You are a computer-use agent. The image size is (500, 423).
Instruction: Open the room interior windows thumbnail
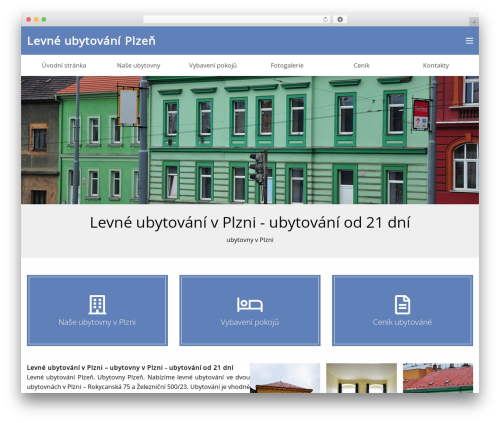pyautogui.click(x=361, y=378)
